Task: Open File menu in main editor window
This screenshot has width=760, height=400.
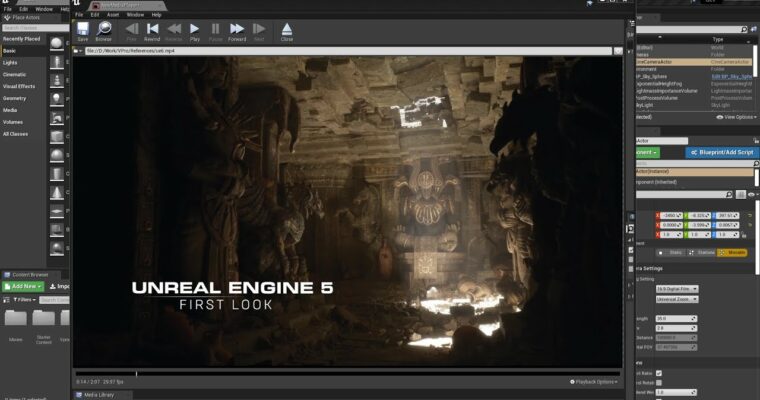Action: [x=7, y=9]
